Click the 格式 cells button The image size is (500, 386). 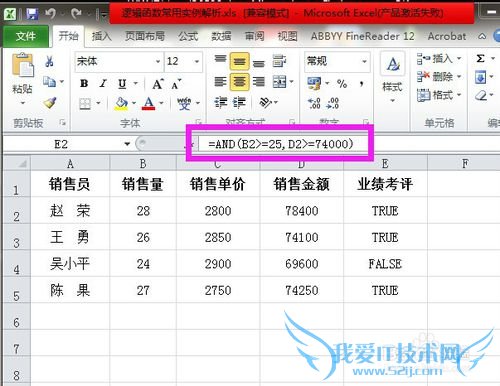(x=439, y=95)
